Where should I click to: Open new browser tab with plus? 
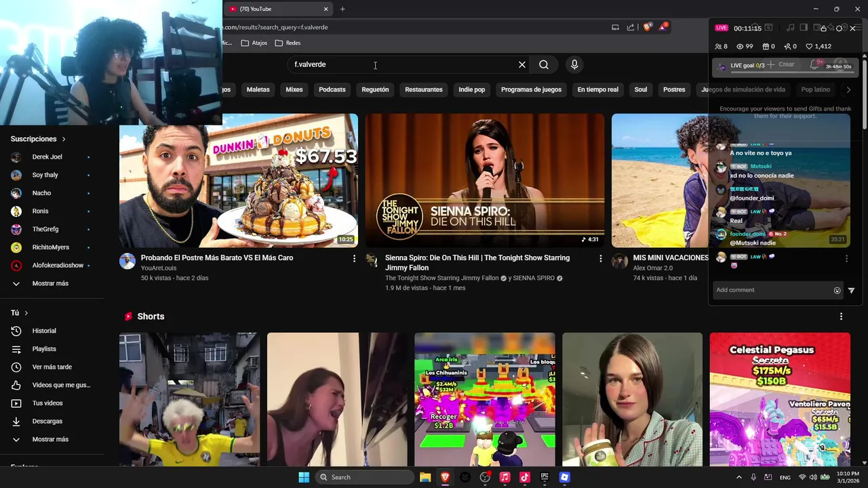pyautogui.click(x=342, y=9)
